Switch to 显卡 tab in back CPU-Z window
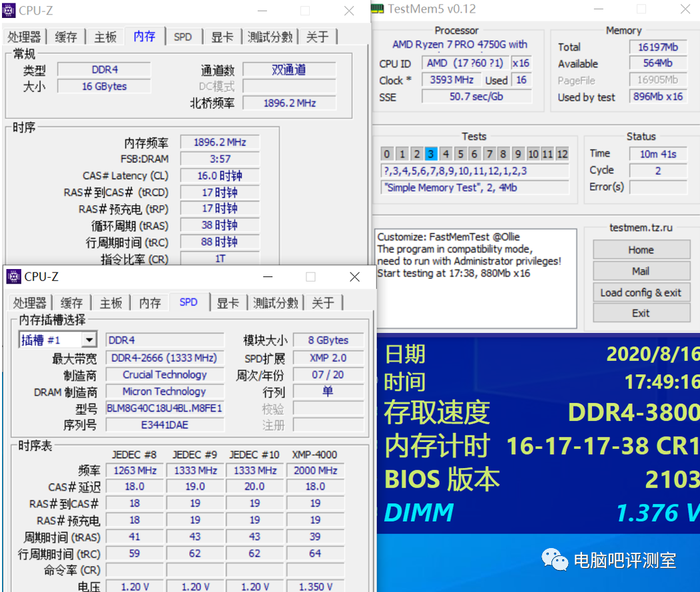Screen dimensions: 700x592 (222, 37)
